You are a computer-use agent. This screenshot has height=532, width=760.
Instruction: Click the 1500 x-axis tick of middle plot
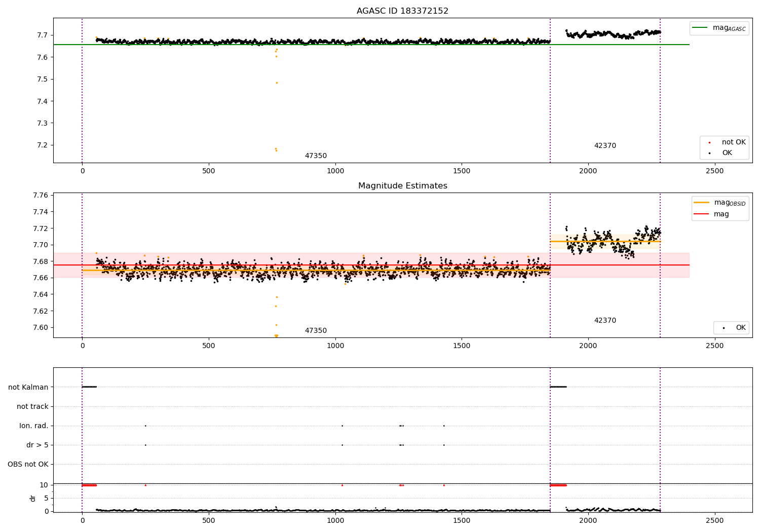(x=462, y=346)
